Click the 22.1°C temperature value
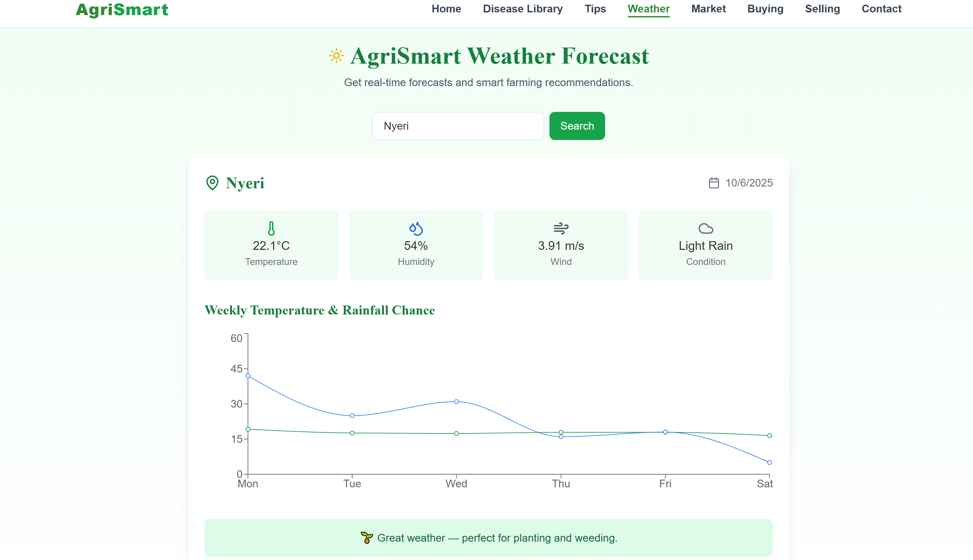The width and height of the screenshot is (973, 560). click(271, 246)
